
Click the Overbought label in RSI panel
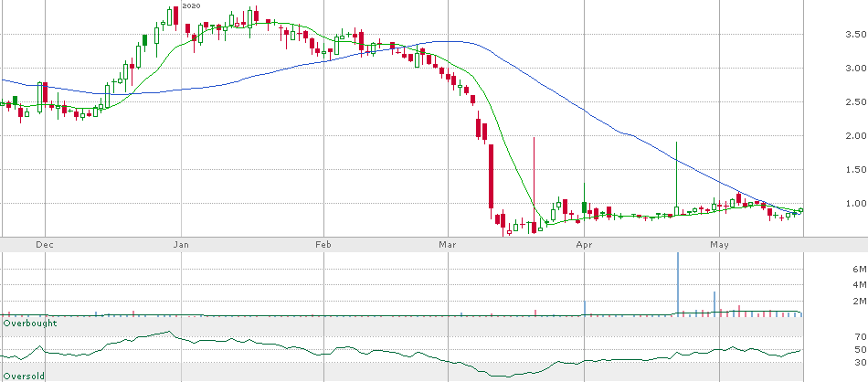tap(30, 323)
